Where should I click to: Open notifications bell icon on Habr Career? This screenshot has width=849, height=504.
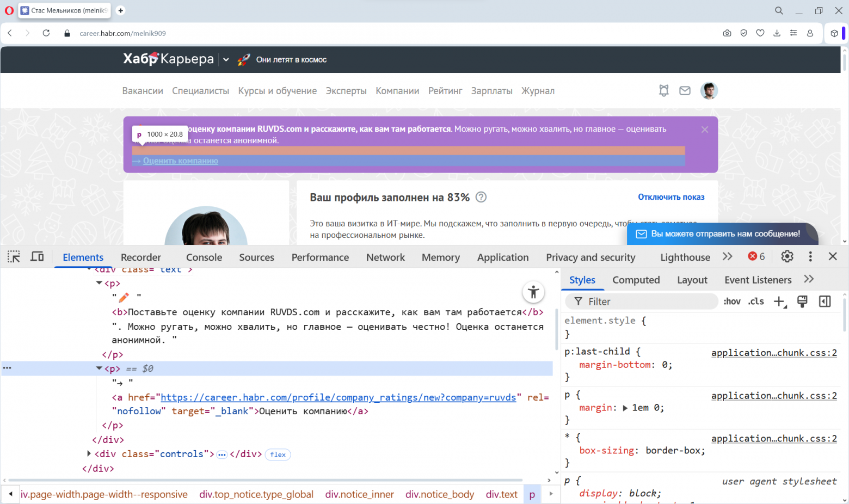click(664, 91)
